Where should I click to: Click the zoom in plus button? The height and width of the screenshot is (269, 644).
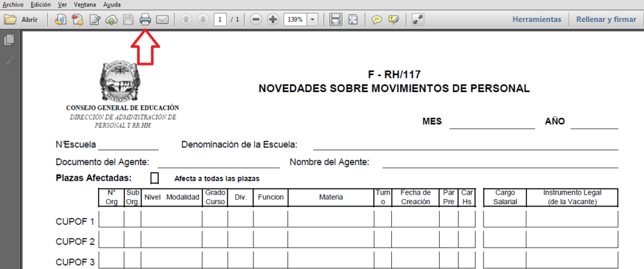point(273,20)
